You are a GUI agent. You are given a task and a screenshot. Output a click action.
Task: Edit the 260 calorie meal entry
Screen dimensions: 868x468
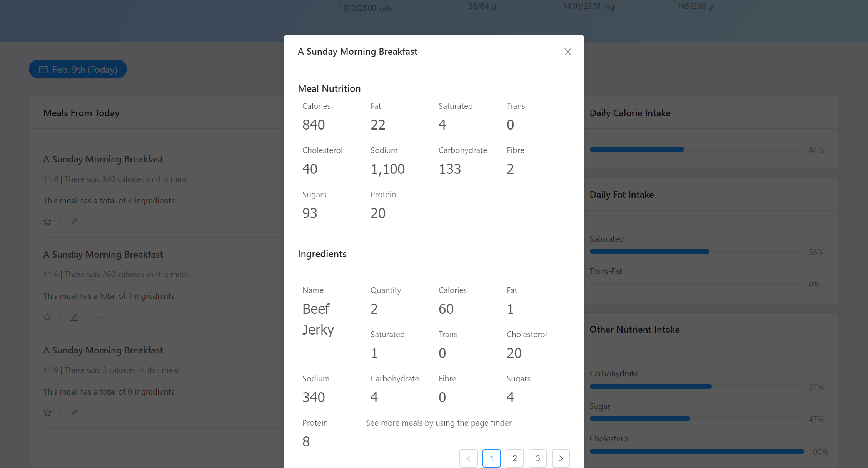tap(74, 317)
